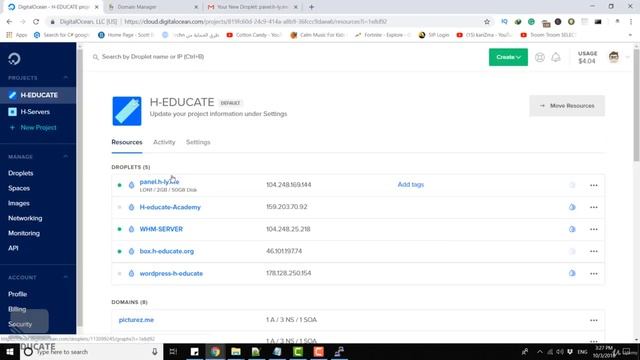Click the H-EDUCATE project logo icon
This screenshot has width=640, height=360.
coord(127,111)
